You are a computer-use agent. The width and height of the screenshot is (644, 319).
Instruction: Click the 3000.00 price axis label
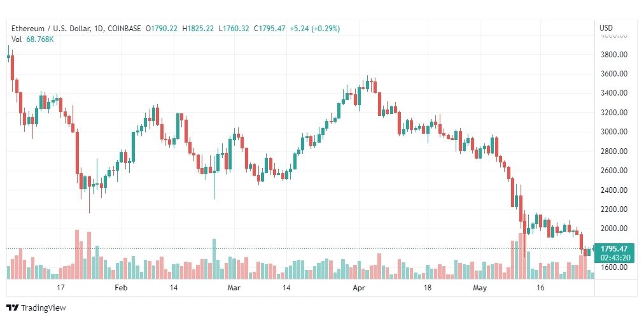click(x=613, y=132)
